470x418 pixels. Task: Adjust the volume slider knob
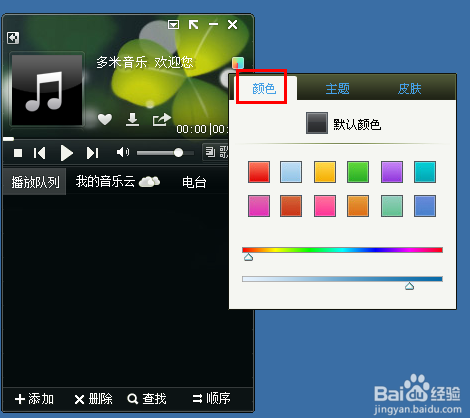(178, 153)
